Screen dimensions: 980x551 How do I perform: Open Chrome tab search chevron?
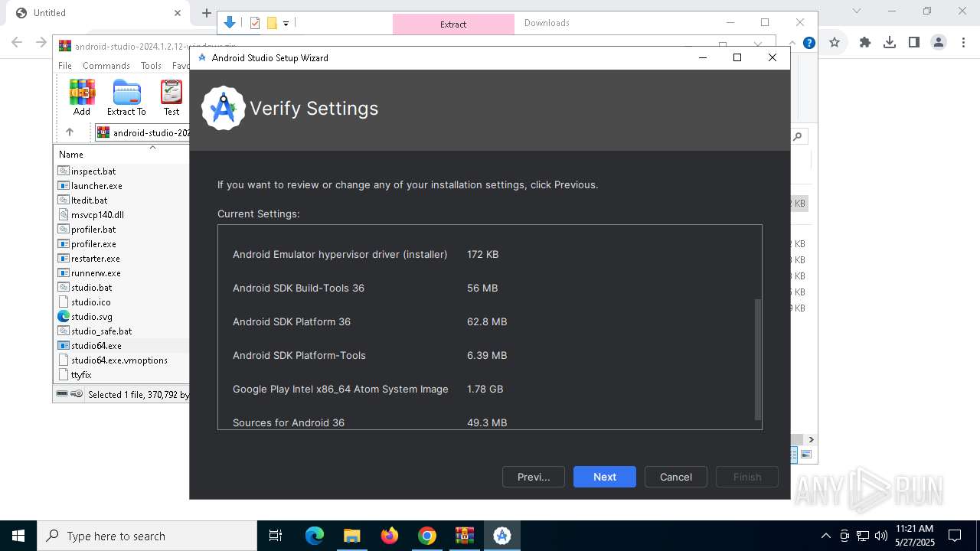pyautogui.click(x=857, y=11)
